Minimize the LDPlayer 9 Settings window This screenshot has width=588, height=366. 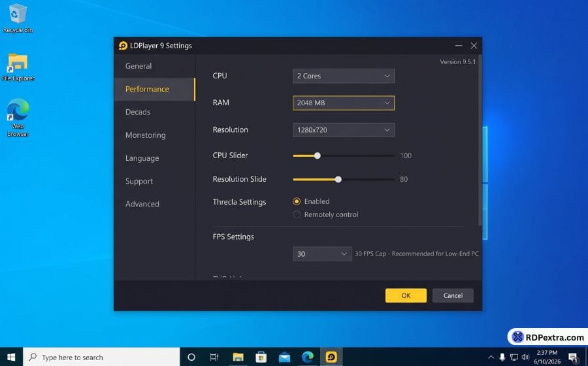[x=459, y=46]
